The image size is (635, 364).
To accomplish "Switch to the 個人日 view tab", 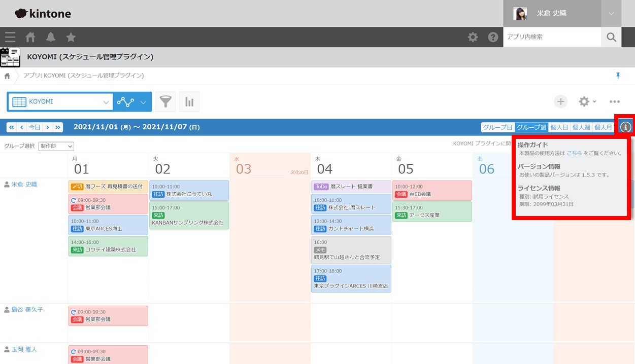I will coord(559,127).
